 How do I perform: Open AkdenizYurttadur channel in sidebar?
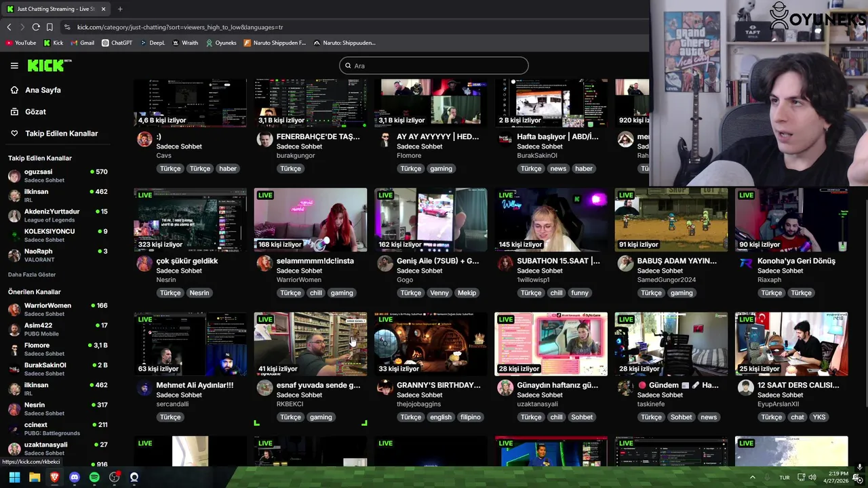coord(58,216)
